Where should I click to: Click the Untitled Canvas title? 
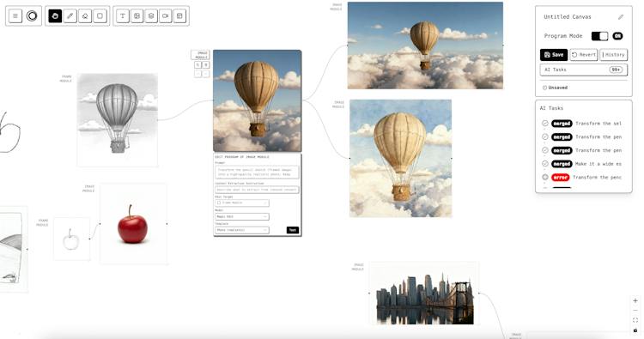tap(568, 17)
